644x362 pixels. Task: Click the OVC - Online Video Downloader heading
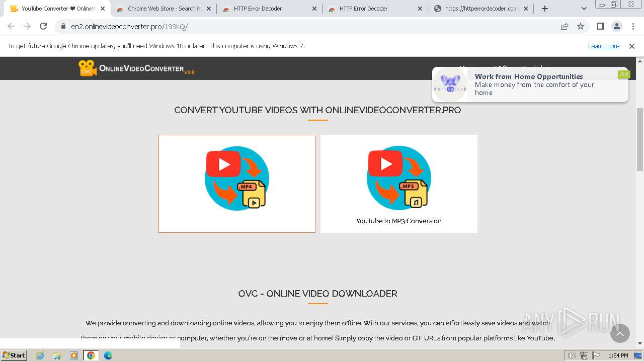coord(318,294)
